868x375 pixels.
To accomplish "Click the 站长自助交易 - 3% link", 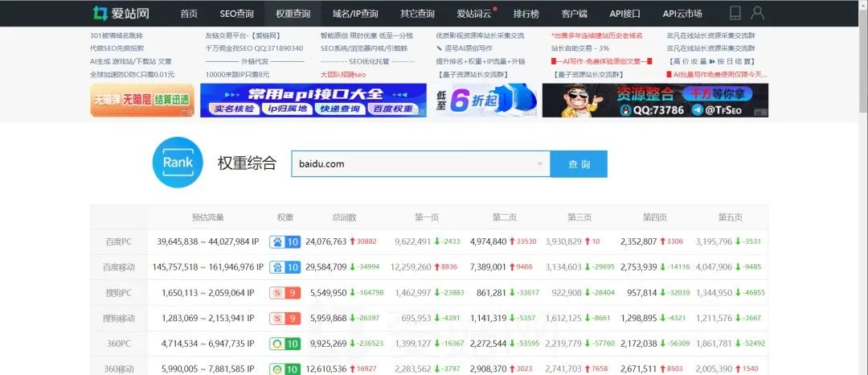I will 580,48.
